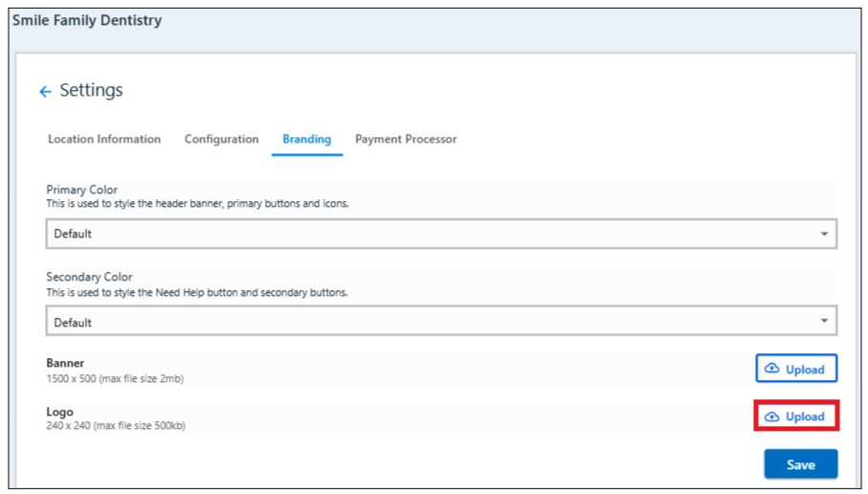The height and width of the screenshot is (494, 868).
Task: Open the Secondary Color 'Default' select field
Action: click(x=431, y=322)
